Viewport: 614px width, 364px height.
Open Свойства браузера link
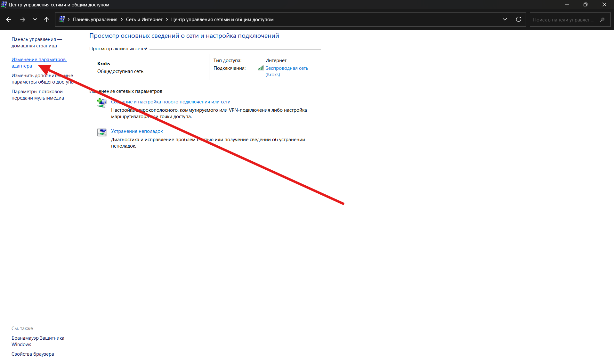pyautogui.click(x=33, y=354)
